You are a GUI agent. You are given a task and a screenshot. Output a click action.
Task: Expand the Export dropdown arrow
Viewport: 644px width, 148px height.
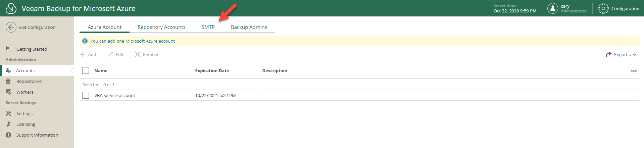pyautogui.click(x=635, y=55)
